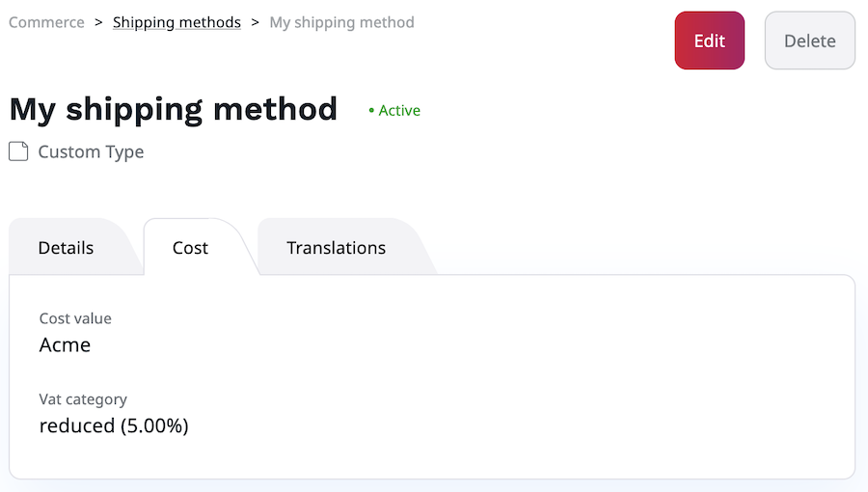The image size is (868, 492).
Task: Click the My shipping method page heading
Action: [x=174, y=109]
